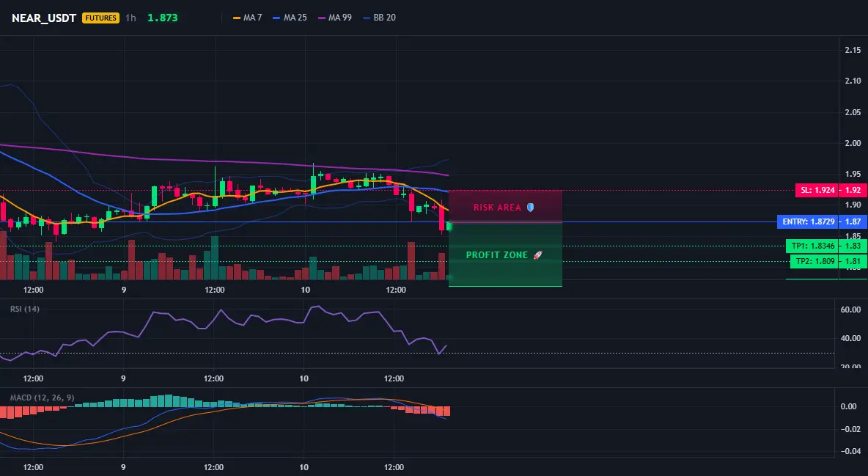Toggle the MA 7 legend entry
Viewport: 868px width, 476px height.
pos(248,18)
